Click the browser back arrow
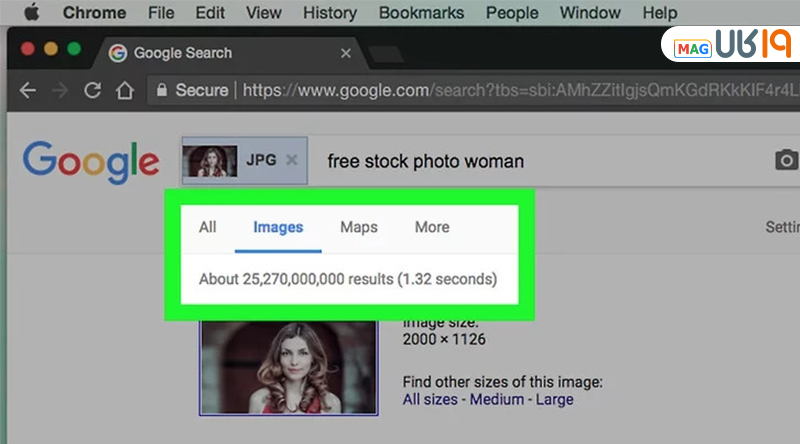 click(x=27, y=90)
